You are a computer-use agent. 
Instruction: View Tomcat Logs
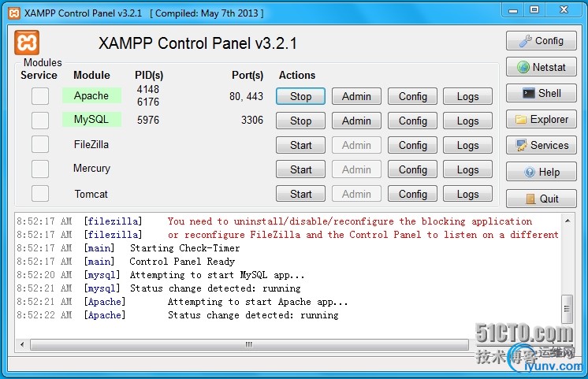tap(467, 194)
